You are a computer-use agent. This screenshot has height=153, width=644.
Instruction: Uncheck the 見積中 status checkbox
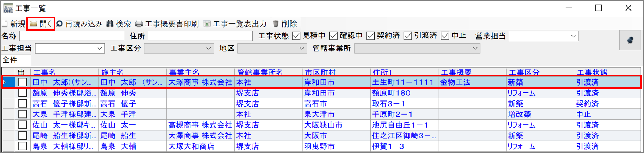click(x=296, y=36)
